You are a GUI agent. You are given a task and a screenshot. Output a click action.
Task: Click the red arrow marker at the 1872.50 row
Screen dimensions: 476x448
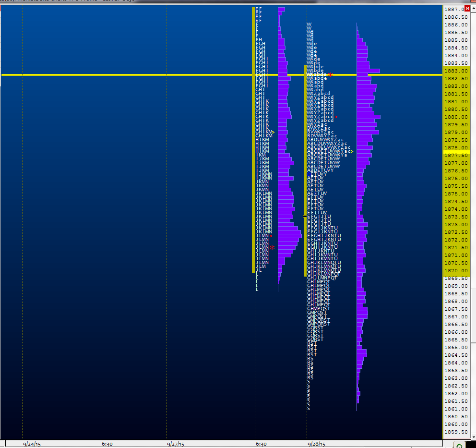pos(271,236)
